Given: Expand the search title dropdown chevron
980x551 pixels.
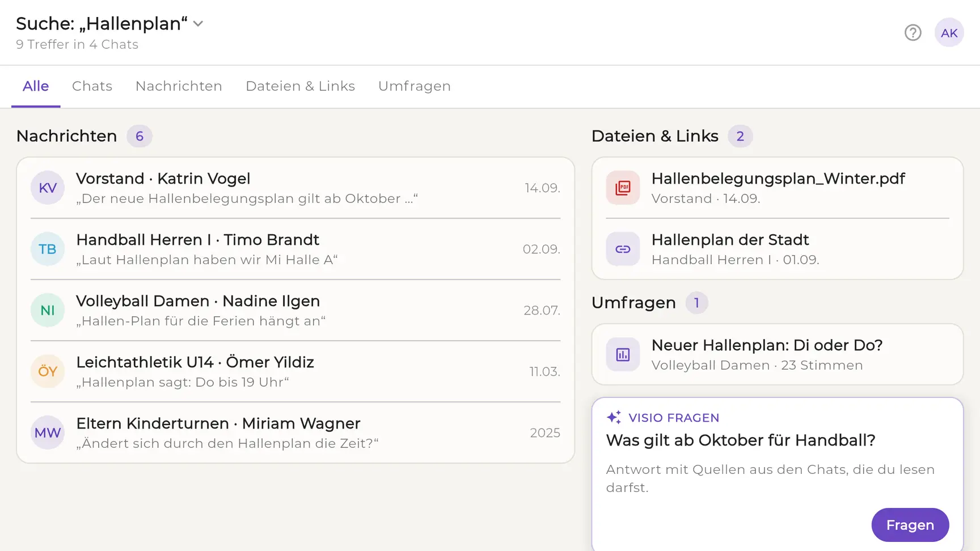Looking at the screenshot, I should (198, 24).
